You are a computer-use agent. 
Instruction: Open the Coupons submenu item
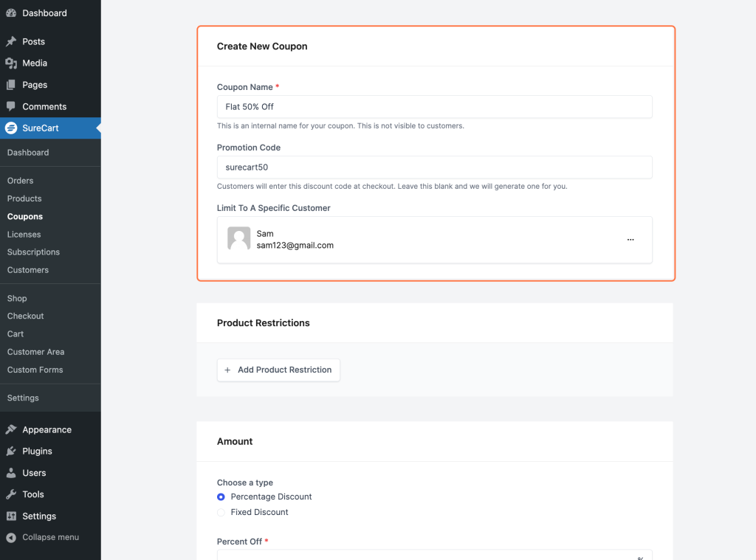point(25,217)
